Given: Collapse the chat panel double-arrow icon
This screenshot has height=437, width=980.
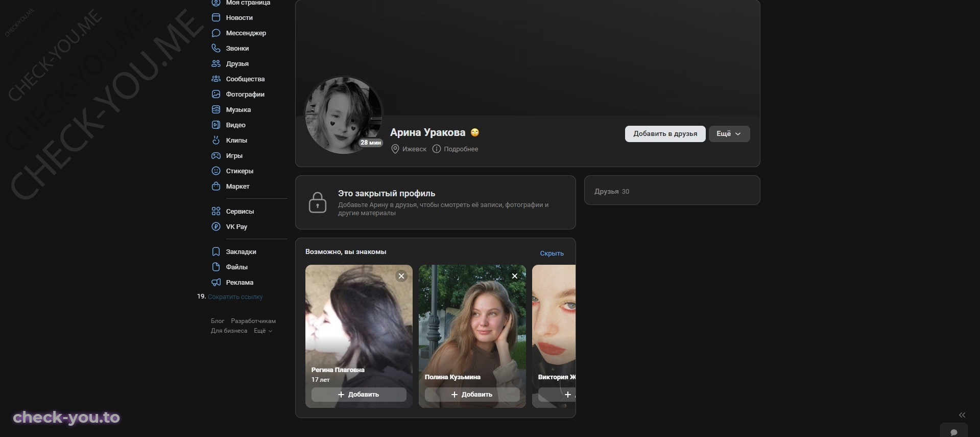Looking at the screenshot, I should (962, 415).
